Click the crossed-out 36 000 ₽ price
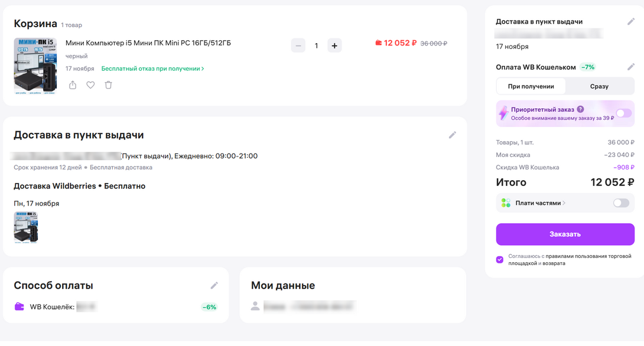This screenshot has width=644, height=346. click(x=434, y=43)
